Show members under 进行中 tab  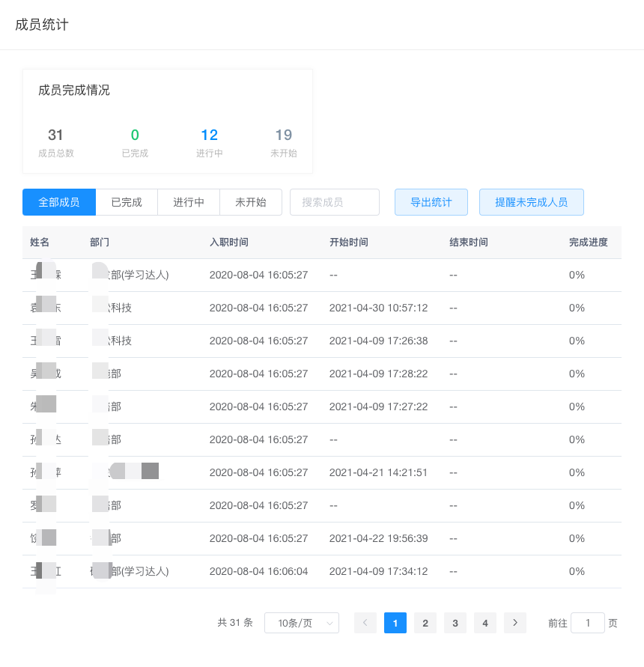point(189,202)
